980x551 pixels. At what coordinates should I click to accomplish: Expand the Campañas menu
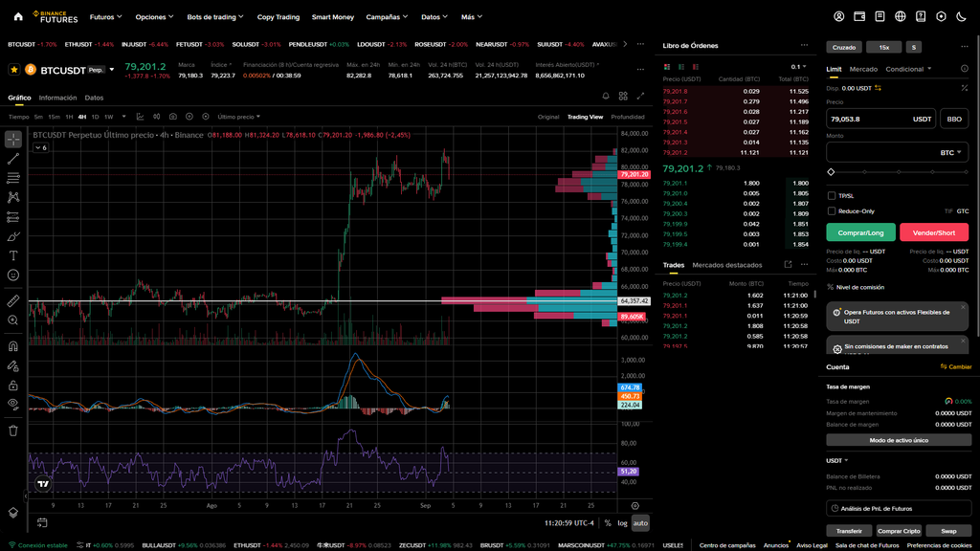click(x=387, y=17)
